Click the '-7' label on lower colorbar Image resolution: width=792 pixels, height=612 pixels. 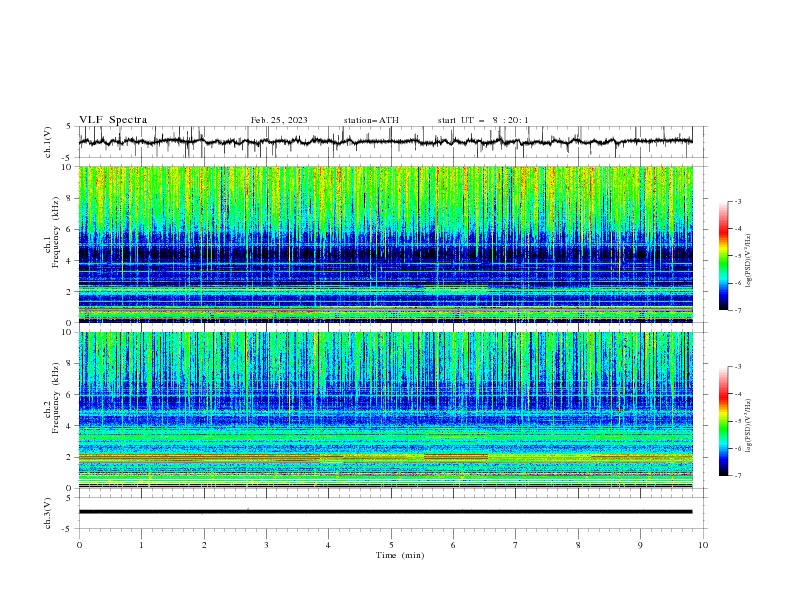pyautogui.click(x=737, y=476)
